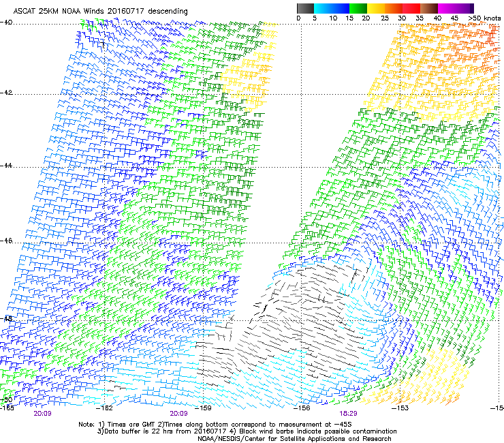The height and width of the screenshot is (443, 504).
Task: Click the 20:09 time label between -162 and -159
Action: 178,414
